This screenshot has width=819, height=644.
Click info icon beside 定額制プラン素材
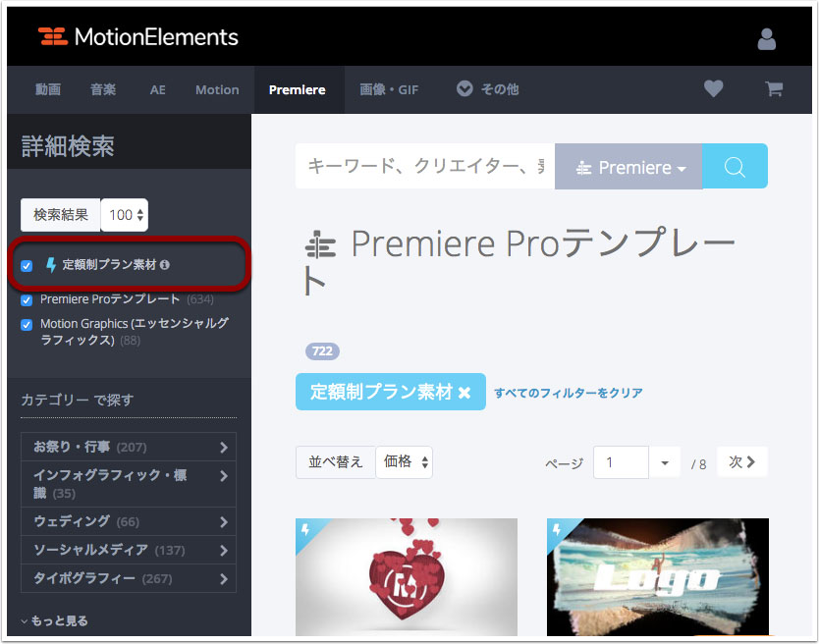click(165, 265)
